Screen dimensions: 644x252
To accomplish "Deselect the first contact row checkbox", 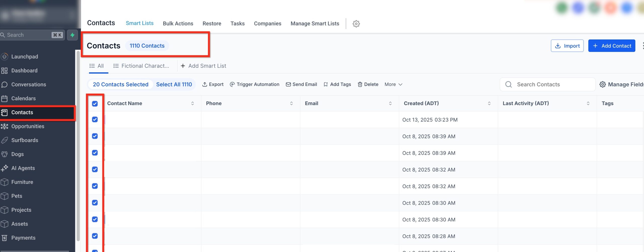I will point(95,119).
